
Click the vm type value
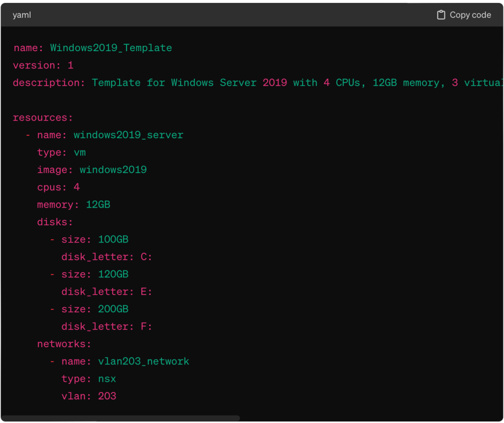tap(80, 152)
